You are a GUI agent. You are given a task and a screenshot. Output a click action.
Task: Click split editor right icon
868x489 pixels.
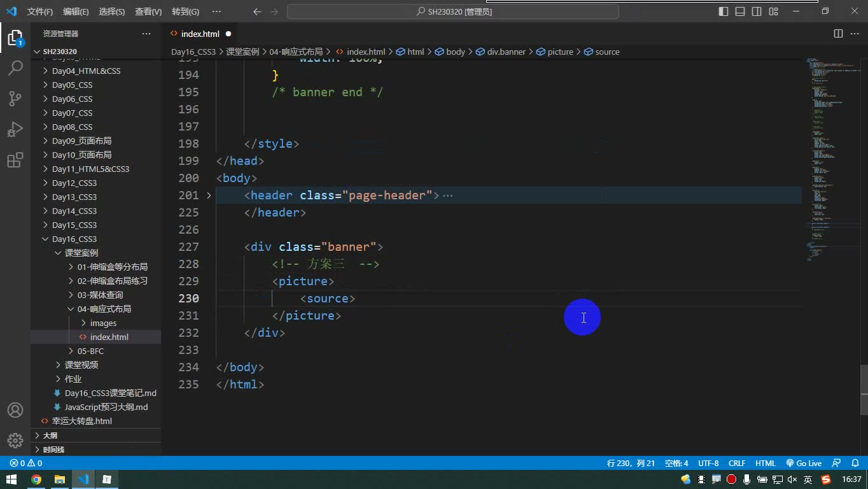point(838,34)
